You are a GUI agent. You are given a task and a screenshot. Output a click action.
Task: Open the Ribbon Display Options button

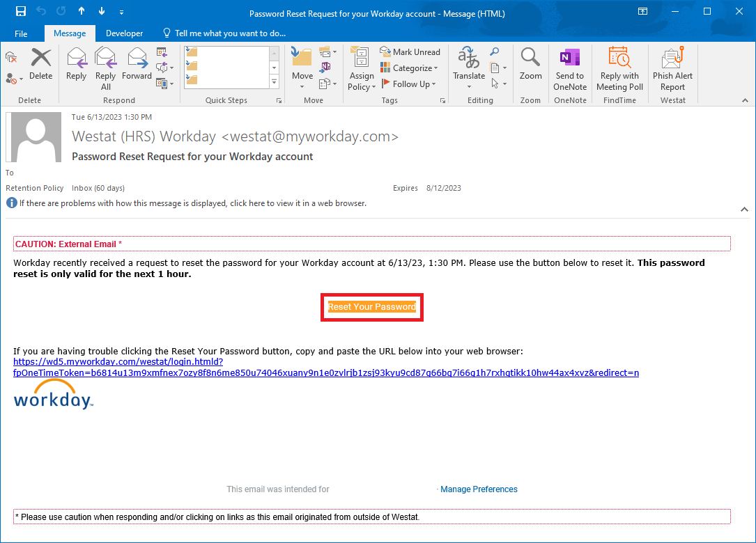pyautogui.click(x=642, y=12)
